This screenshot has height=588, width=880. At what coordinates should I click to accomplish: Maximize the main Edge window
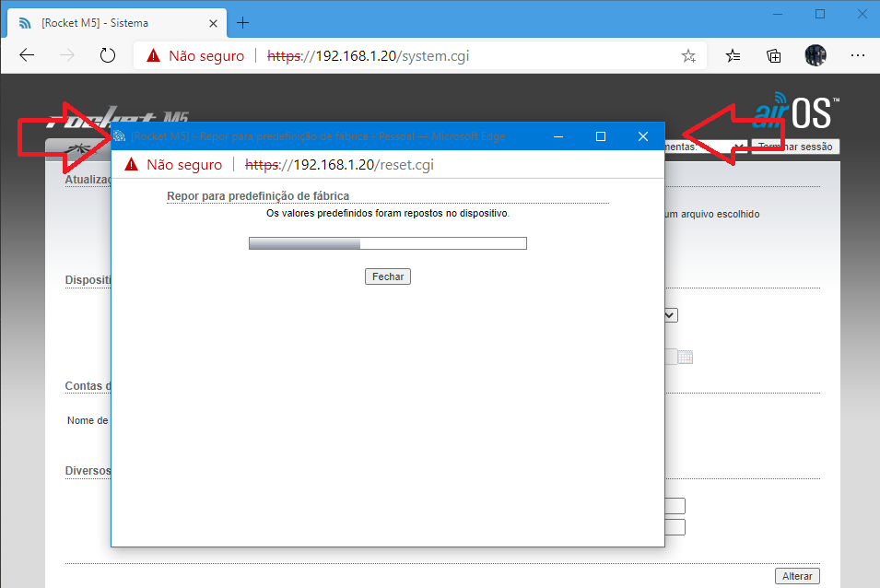click(820, 14)
